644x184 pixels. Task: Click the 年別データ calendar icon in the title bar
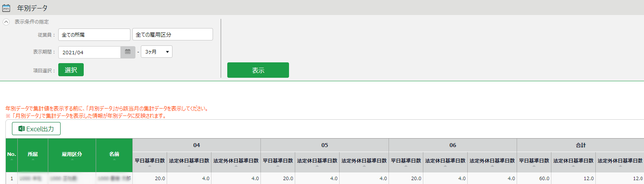6,8
